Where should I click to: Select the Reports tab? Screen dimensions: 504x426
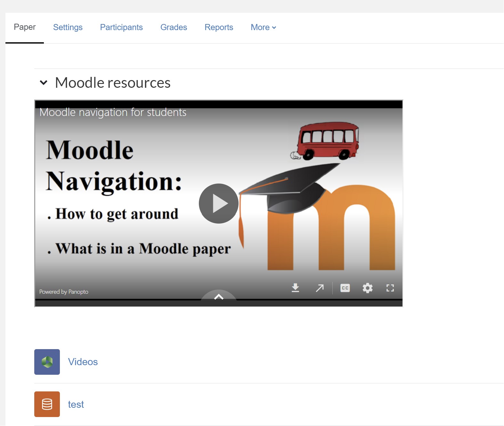pos(219,28)
